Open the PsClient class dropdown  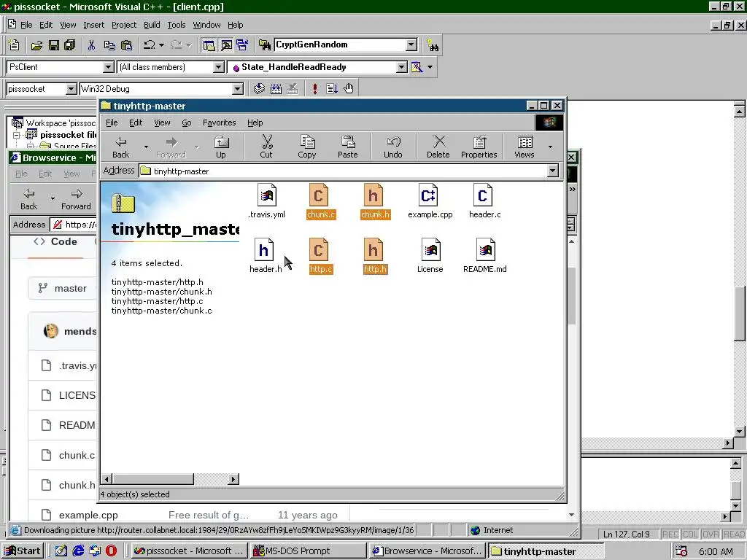point(108,67)
